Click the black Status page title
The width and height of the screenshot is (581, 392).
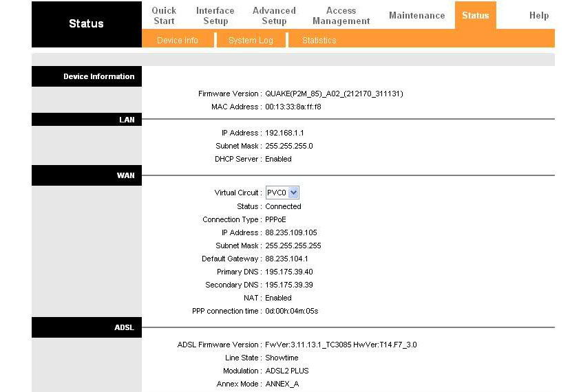(x=86, y=23)
